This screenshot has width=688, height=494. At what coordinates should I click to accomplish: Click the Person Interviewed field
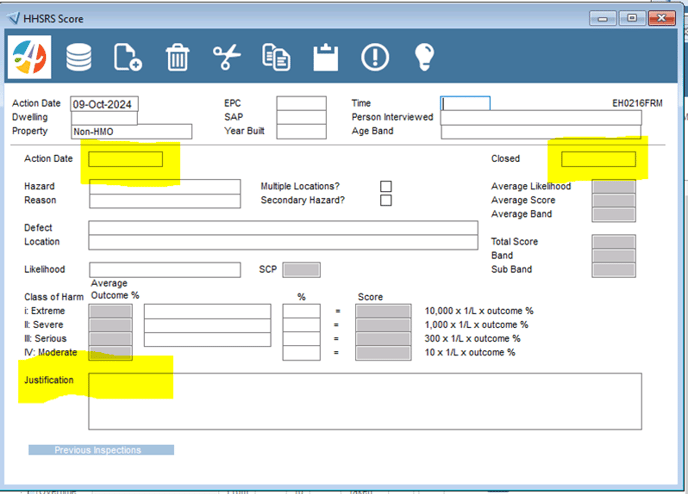point(541,118)
